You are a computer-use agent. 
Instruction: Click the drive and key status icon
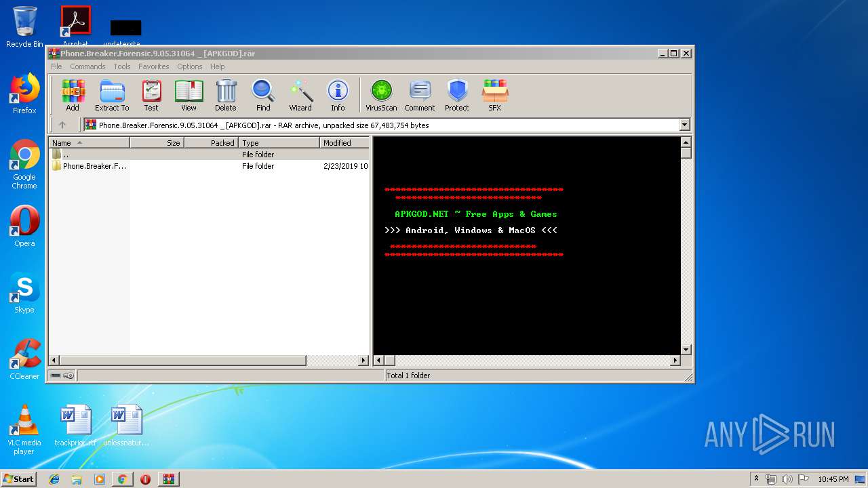(62, 375)
